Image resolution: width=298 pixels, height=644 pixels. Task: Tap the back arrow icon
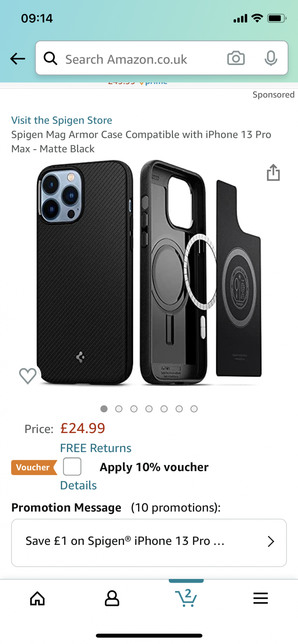point(18,59)
